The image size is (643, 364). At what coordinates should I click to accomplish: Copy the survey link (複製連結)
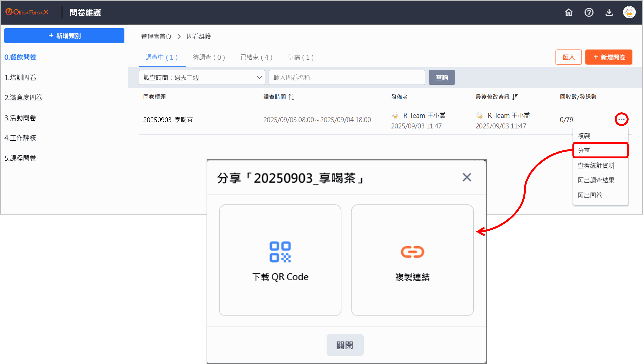point(412,260)
